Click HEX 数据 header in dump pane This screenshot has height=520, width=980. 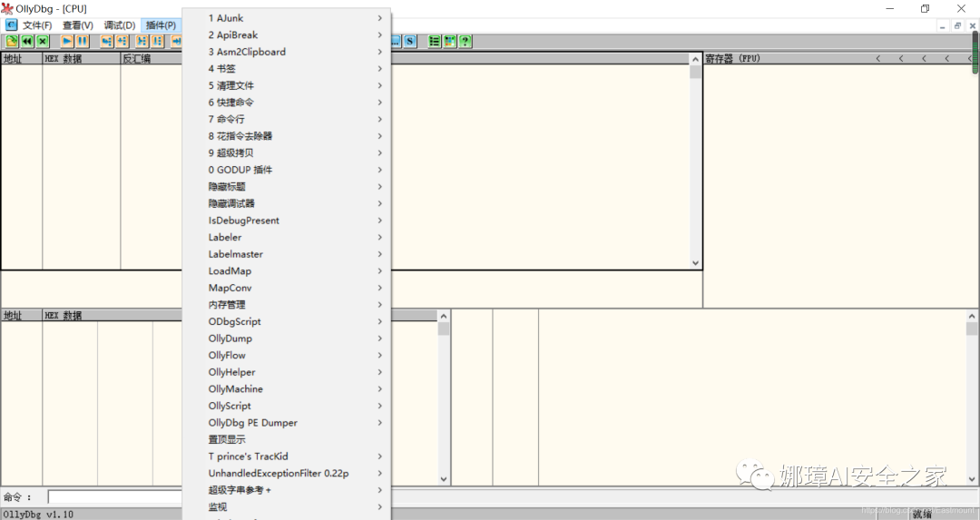click(x=113, y=316)
